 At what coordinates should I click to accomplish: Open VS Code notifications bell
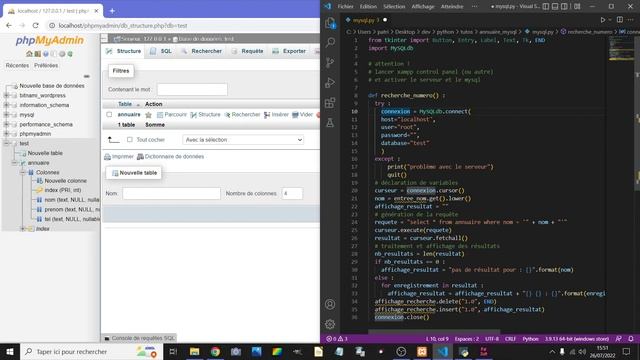click(x=631, y=339)
